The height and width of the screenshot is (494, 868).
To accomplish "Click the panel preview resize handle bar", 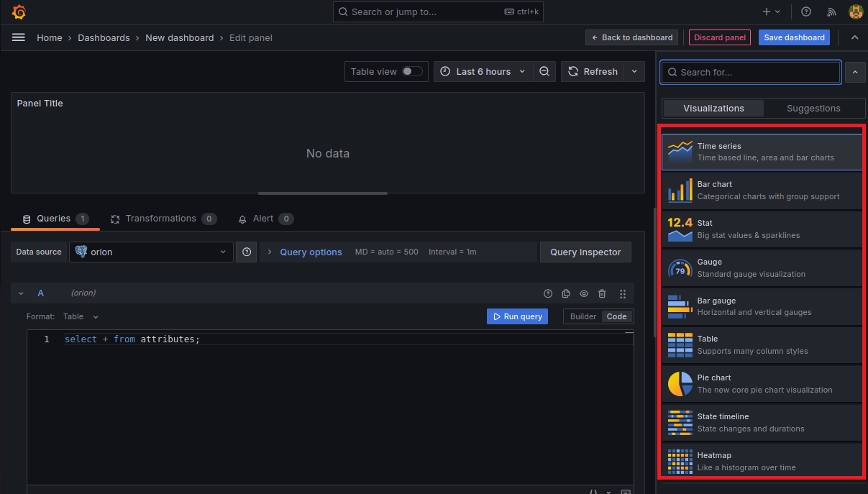I will tap(323, 193).
